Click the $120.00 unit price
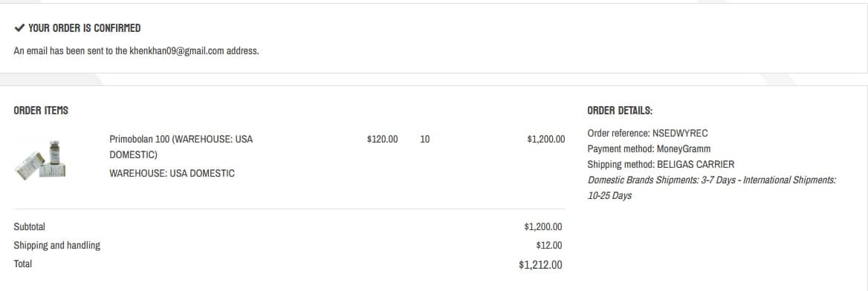This screenshot has width=868, height=291. point(382,139)
